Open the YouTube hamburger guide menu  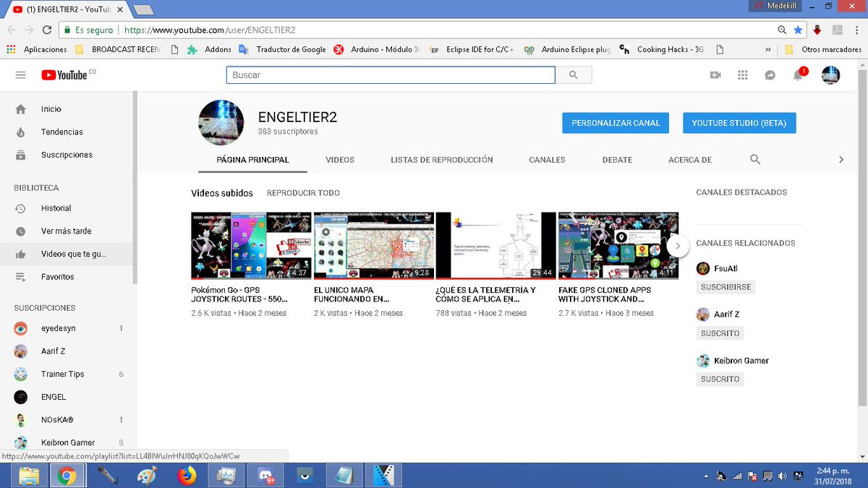[20, 75]
